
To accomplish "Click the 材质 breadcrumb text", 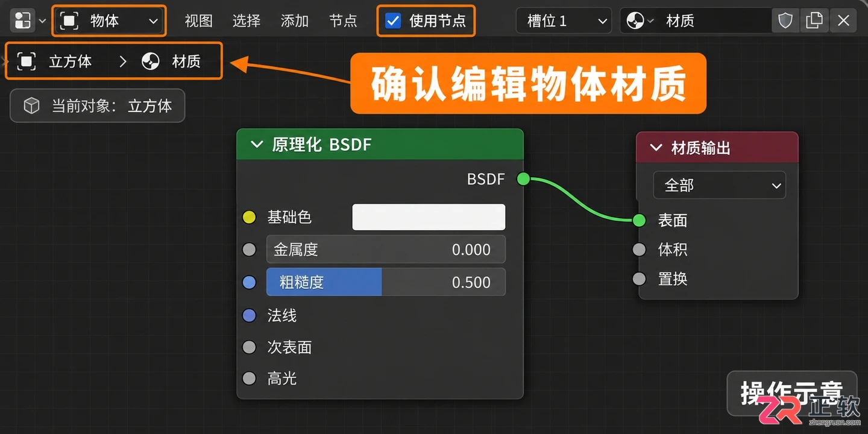I will 186,61.
